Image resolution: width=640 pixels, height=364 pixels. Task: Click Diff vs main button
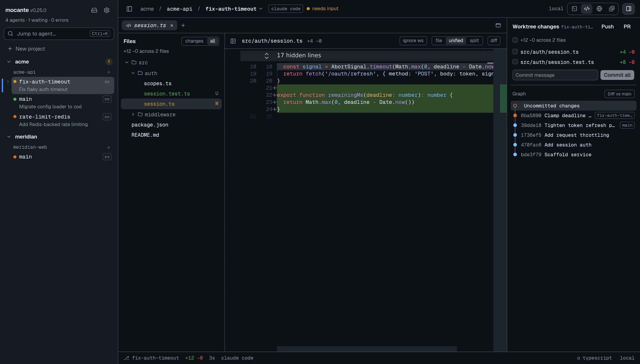[619, 94]
